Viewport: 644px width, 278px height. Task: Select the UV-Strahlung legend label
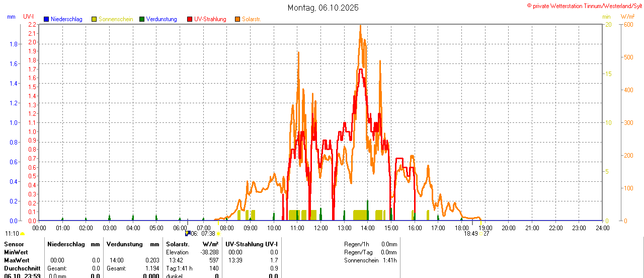210,19
